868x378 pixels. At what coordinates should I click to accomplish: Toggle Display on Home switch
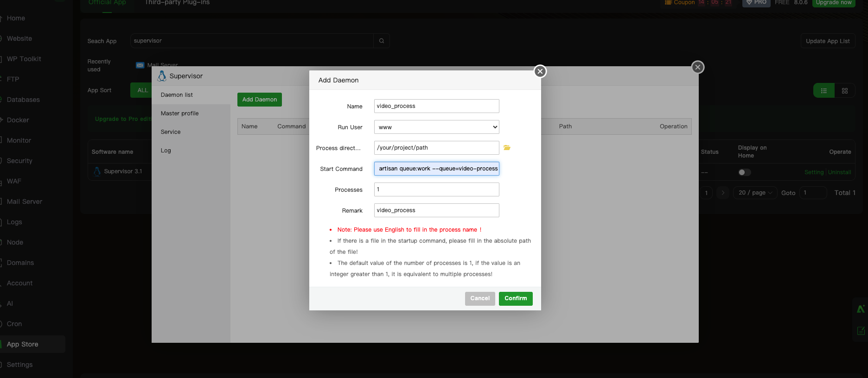click(x=744, y=172)
